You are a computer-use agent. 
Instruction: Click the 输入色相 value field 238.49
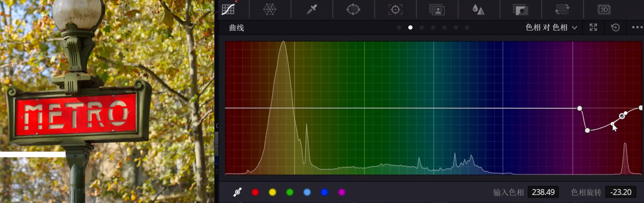[x=543, y=192]
